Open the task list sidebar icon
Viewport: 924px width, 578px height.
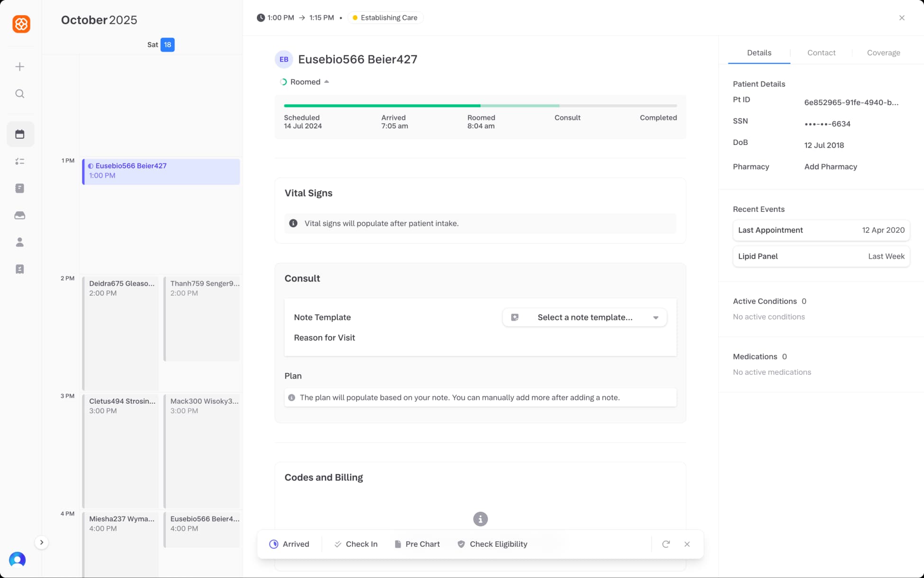20,162
